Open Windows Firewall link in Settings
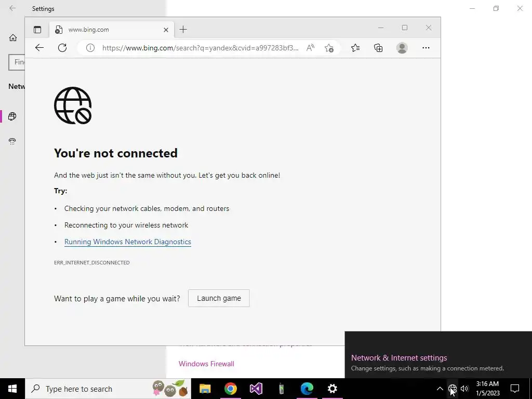Image resolution: width=532 pixels, height=399 pixels. (x=206, y=364)
